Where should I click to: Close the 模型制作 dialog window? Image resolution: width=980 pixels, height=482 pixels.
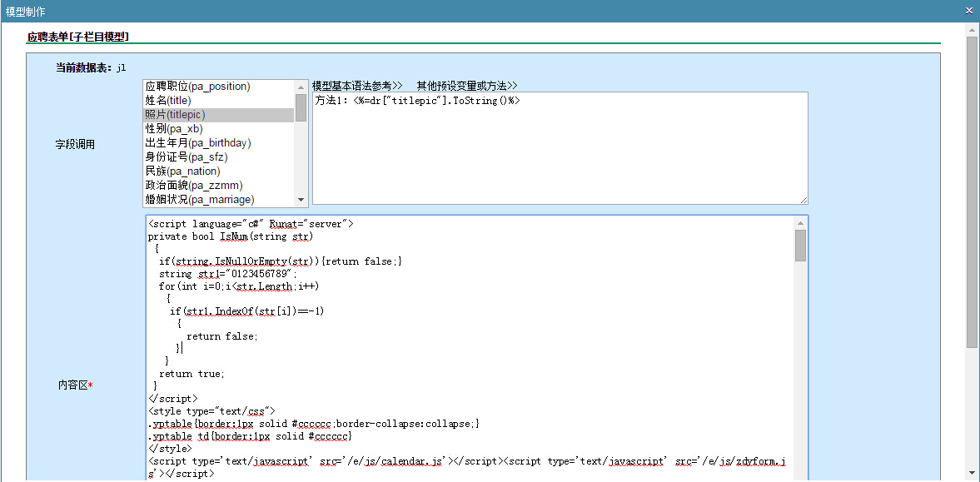click(x=968, y=12)
